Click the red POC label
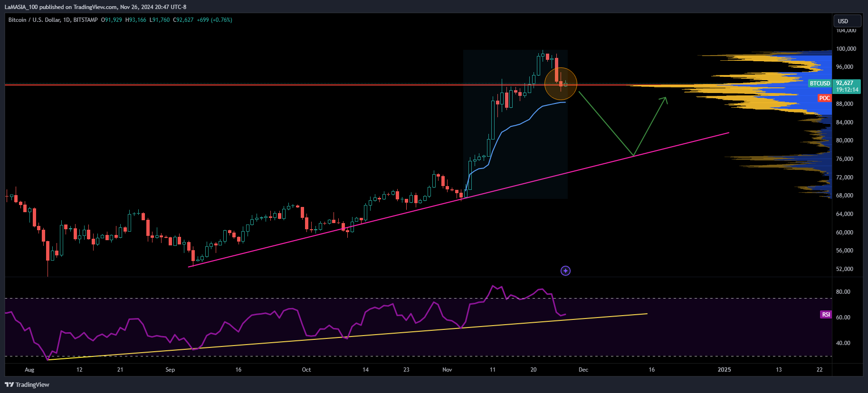Screen dimensions: 868x393 tap(824, 98)
